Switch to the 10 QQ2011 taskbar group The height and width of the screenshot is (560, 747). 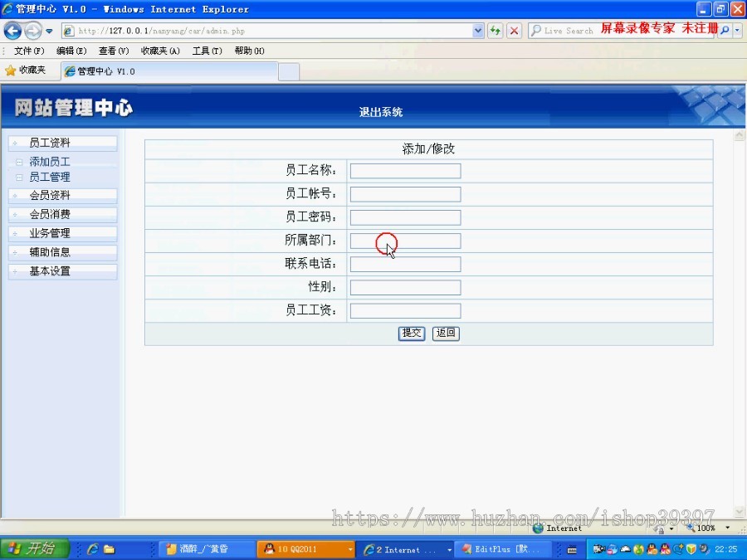tap(306, 549)
